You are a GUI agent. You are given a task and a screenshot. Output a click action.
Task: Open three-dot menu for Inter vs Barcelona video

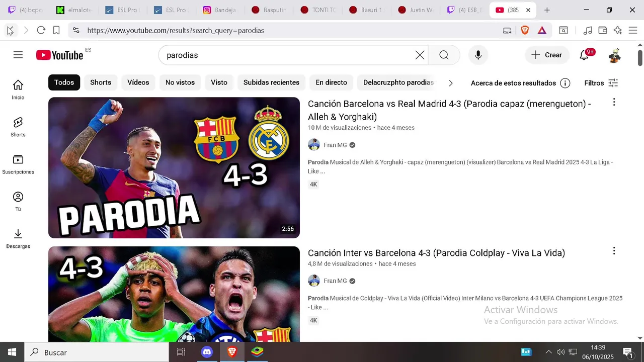(x=614, y=251)
